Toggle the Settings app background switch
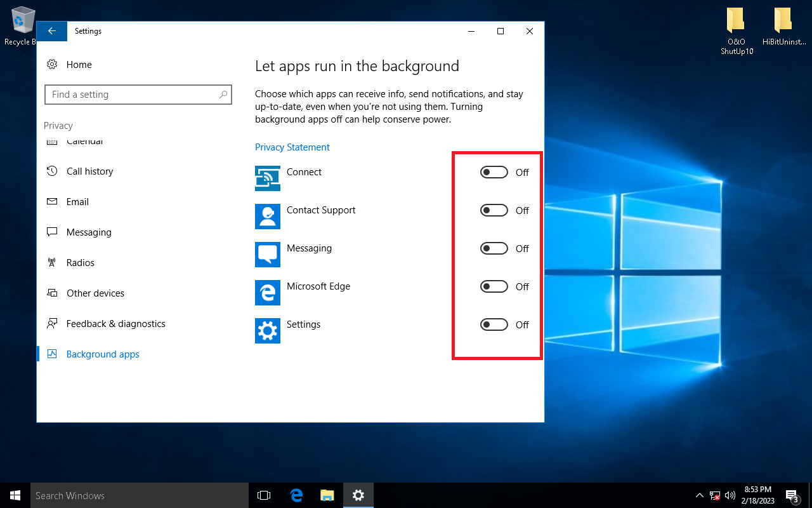 494,324
